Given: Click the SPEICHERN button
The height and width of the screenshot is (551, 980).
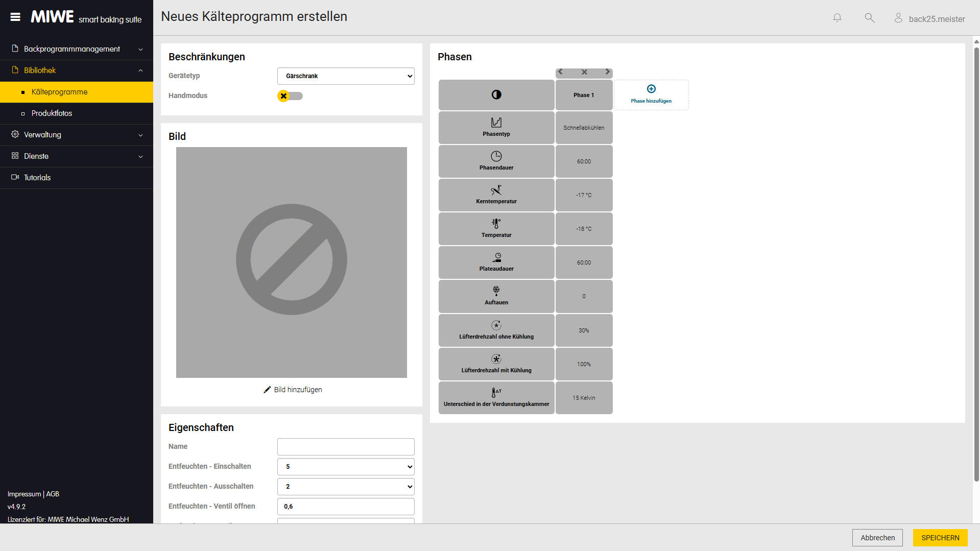Looking at the screenshot, I should 940,538.
